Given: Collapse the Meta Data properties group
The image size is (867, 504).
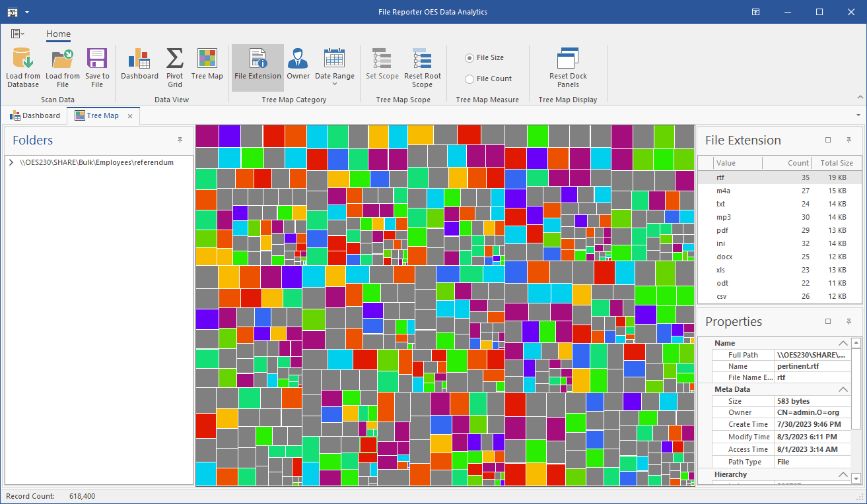Looking at the screenshot, I should click(x=843, y=389).
